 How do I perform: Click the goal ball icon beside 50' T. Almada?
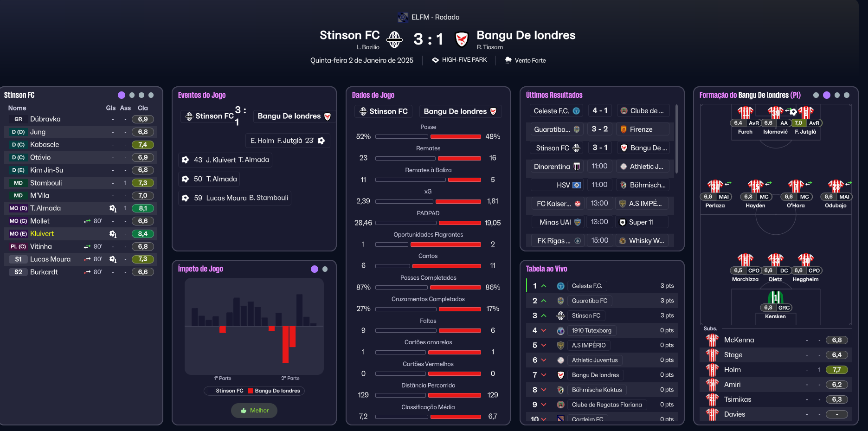[186, 179]
